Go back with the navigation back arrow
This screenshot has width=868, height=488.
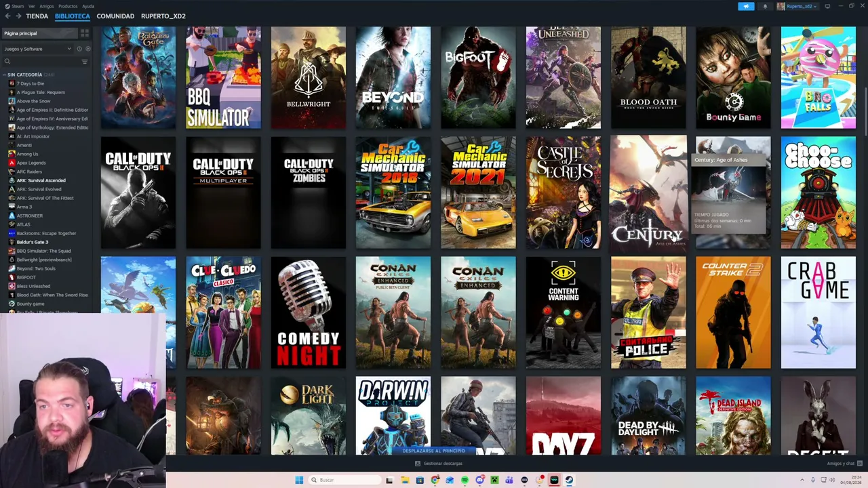7,16
